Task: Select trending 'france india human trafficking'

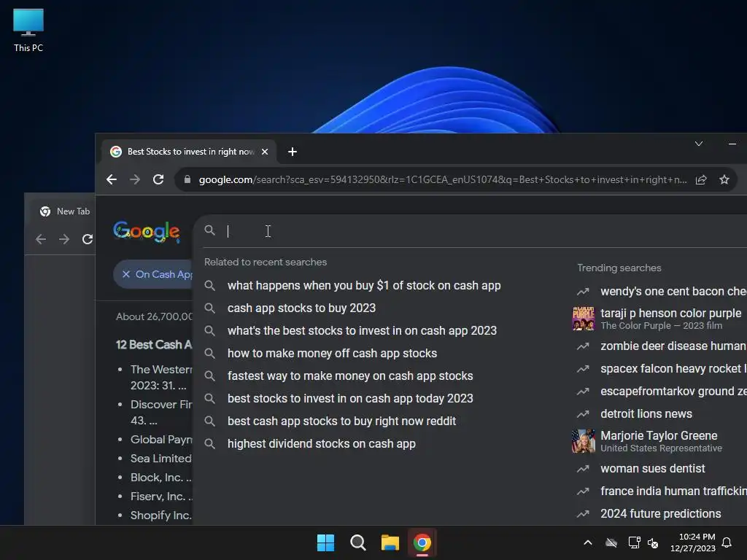Action: pyautogui.click(x=673, y=491)
